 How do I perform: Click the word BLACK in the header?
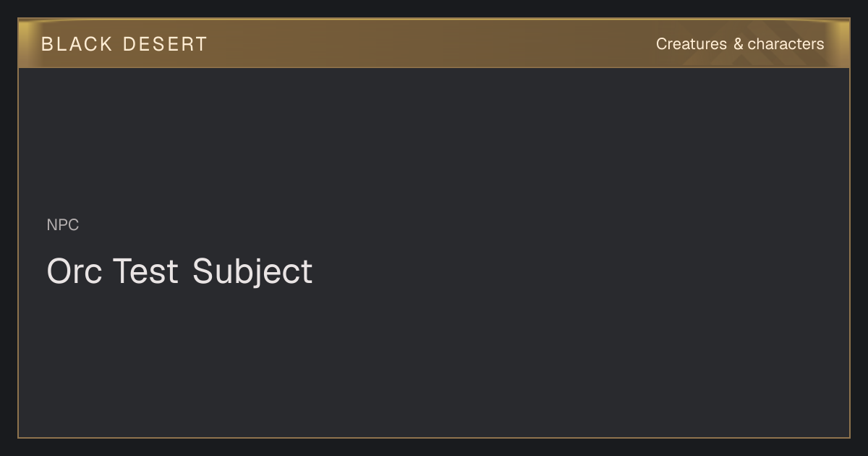[77, 44]
